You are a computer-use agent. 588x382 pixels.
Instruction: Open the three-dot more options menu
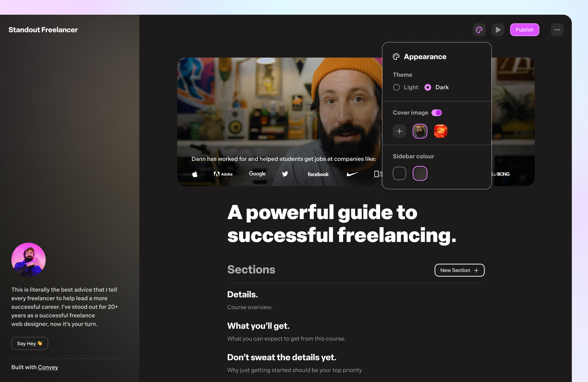tap(557, 30)
